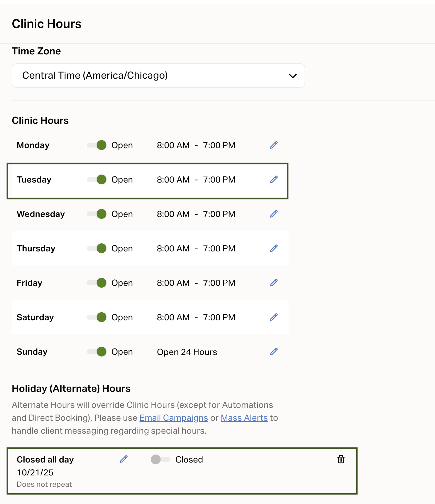This screenshot has height=504, width=435.
Task: Edit the Closed all day holiday entry
Action: click(x=124, y=459)
